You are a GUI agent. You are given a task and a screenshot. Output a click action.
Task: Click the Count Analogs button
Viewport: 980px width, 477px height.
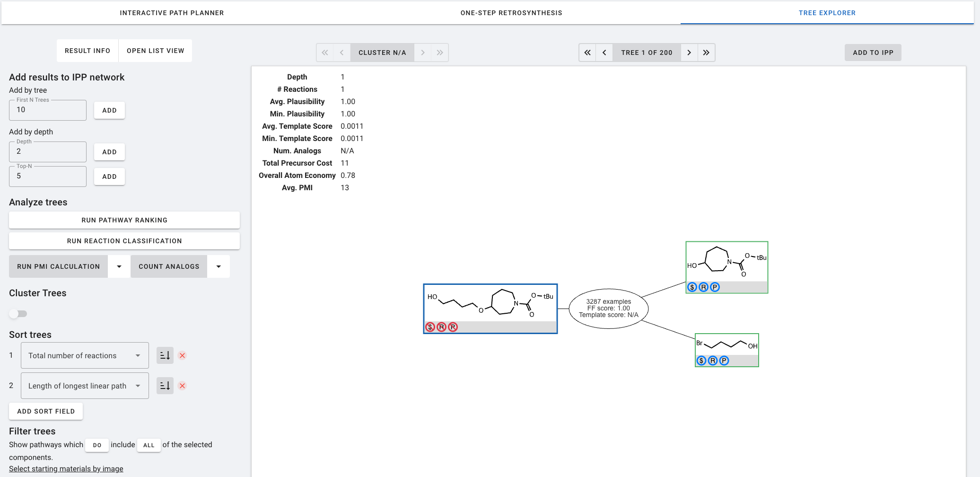169,266
